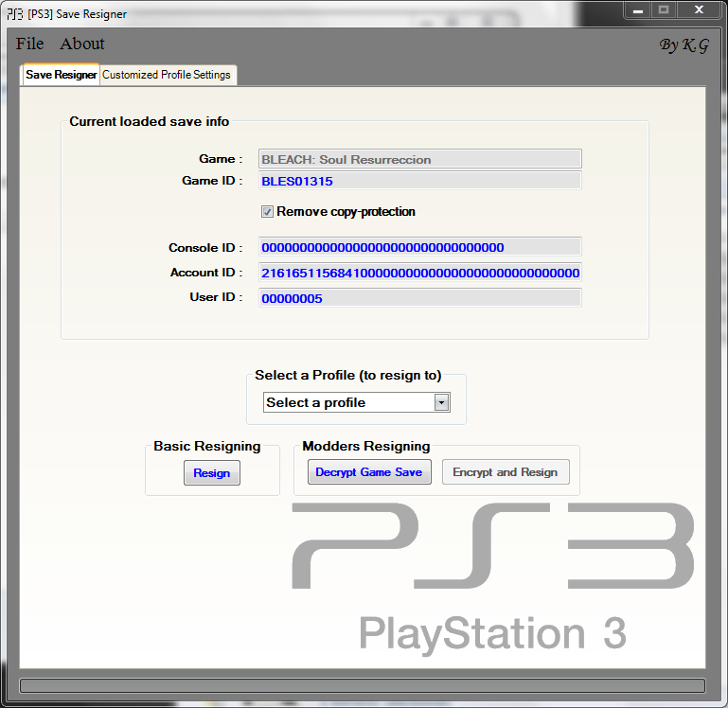
Task: Toggle the Remove copy-protection checkbox
Action: [267, 212]
